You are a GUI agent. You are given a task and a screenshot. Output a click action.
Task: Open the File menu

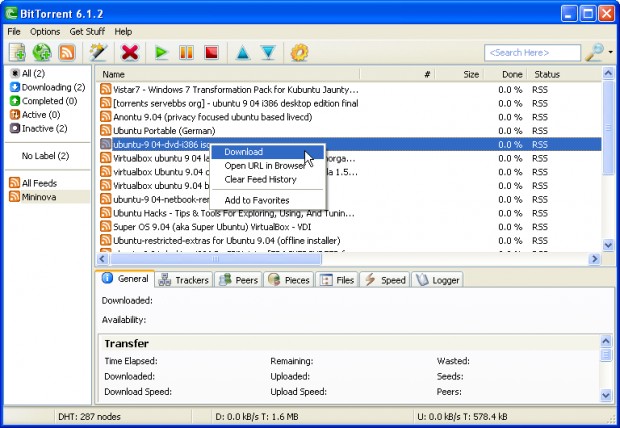click(14, 32)
